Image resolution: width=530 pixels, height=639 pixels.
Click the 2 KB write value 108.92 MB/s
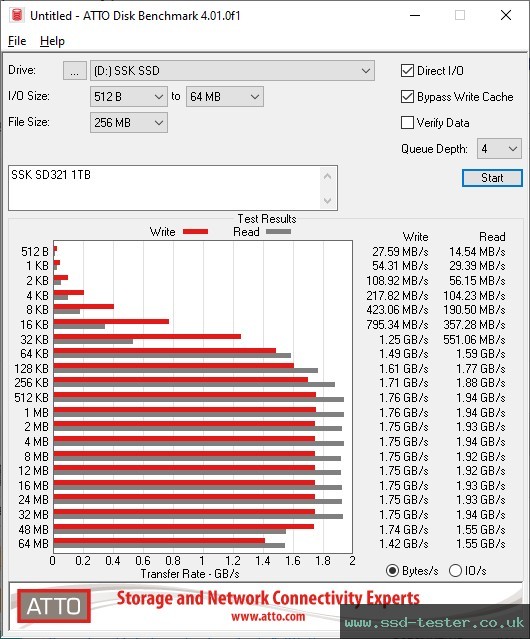click(x=397, y=281)
